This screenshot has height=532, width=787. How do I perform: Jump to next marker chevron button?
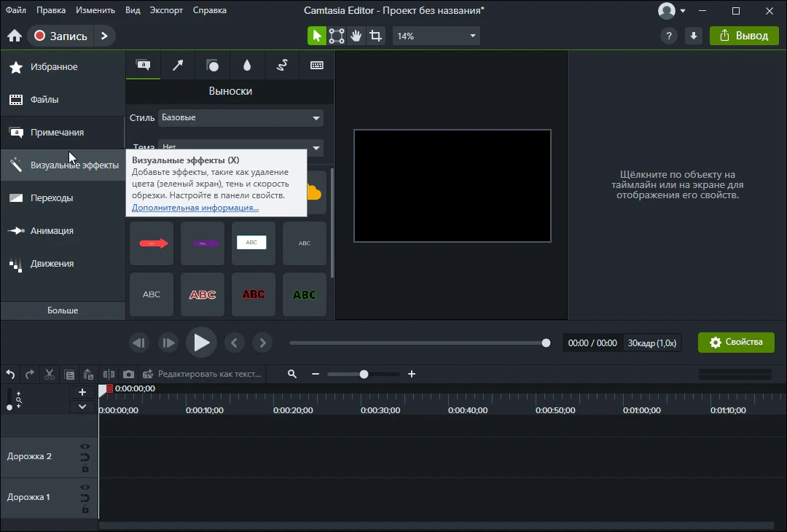[262, 343]
